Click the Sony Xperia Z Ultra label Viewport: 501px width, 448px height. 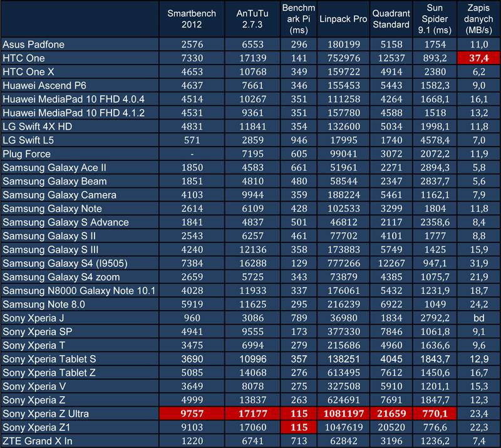pyautogui.click(x=46, y=414)
